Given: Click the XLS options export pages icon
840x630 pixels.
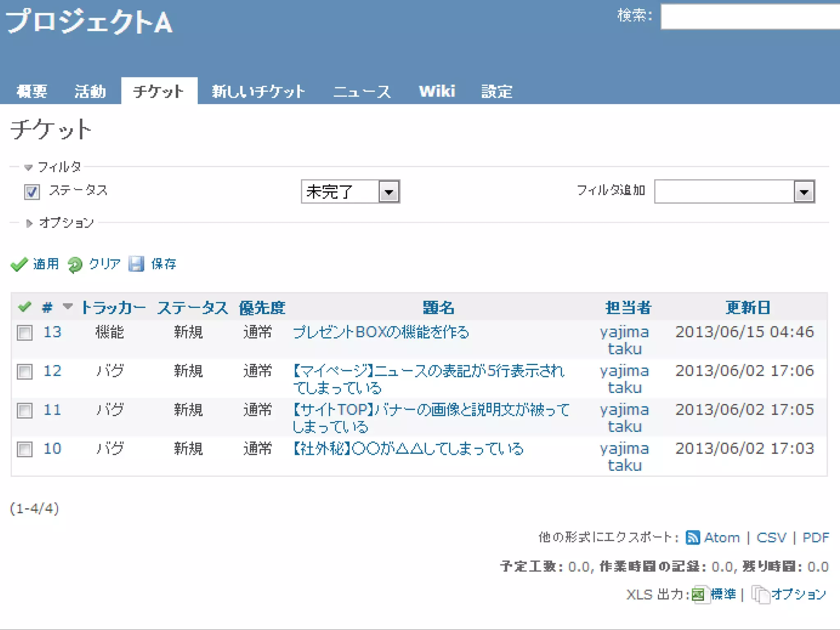Looking at the screenshot, I should coord(760,594).
